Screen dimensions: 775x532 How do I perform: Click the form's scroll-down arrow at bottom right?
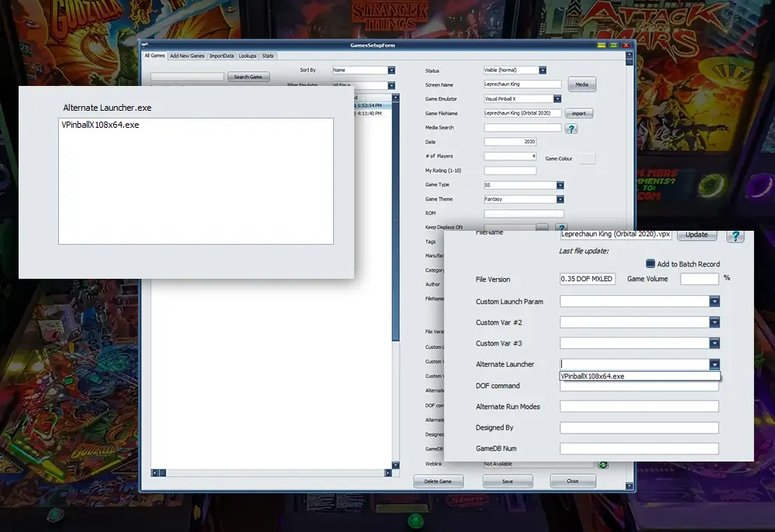(x=629, y=486)
